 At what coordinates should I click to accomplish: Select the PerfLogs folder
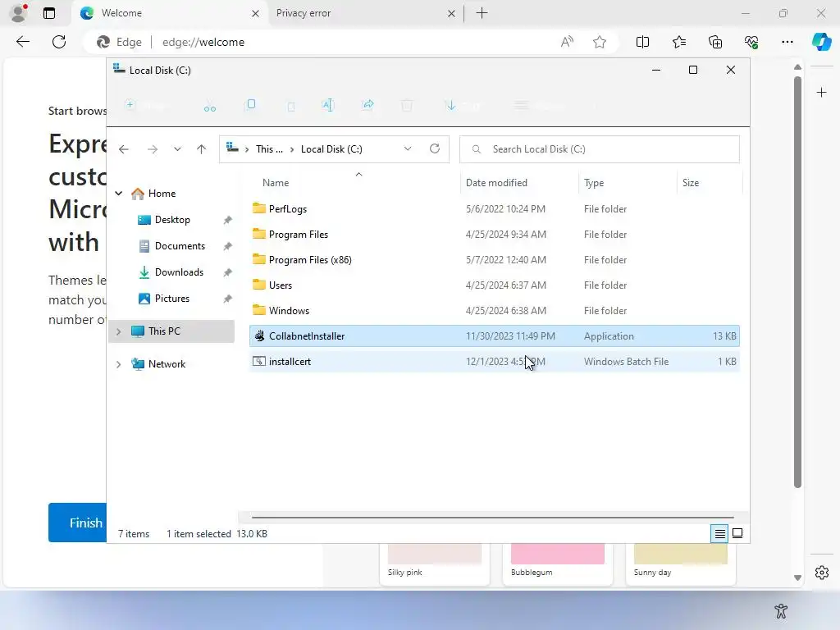[494, 209]
